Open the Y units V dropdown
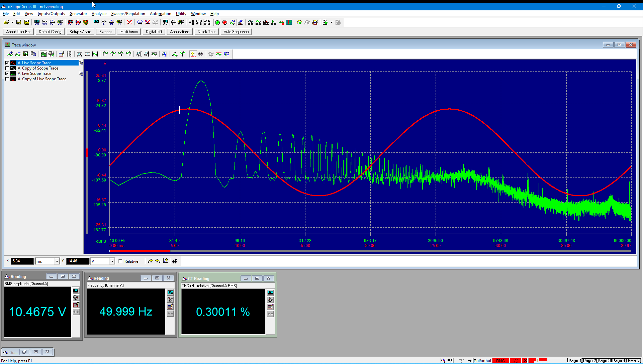 [x=112, y=261]
